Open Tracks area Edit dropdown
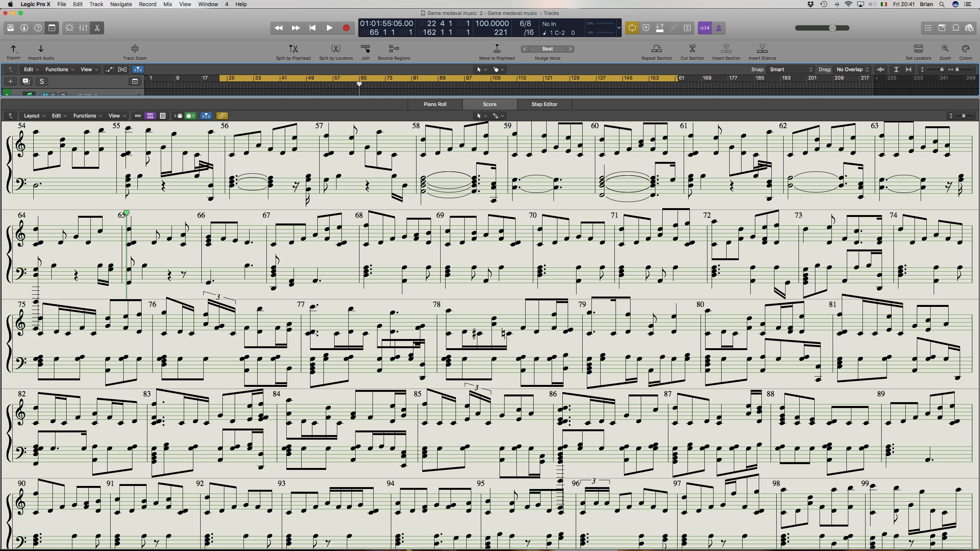This screenshot has width=980, height=551. (x=31, y=69)
